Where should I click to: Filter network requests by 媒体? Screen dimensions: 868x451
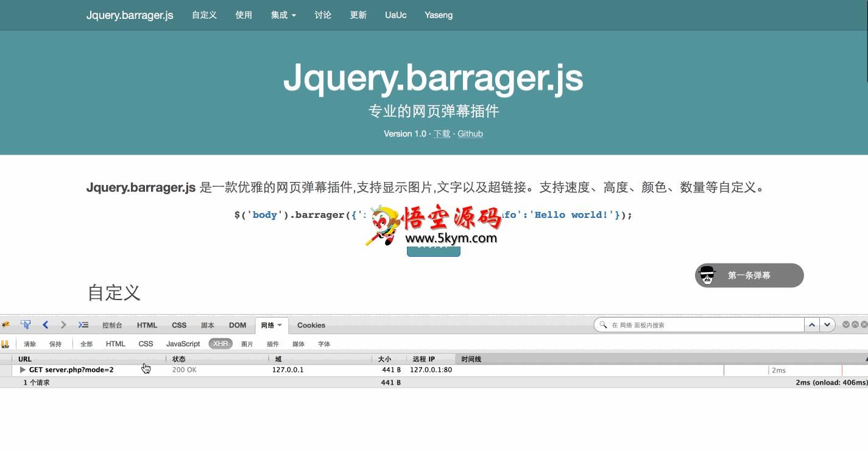pos(298,344)
